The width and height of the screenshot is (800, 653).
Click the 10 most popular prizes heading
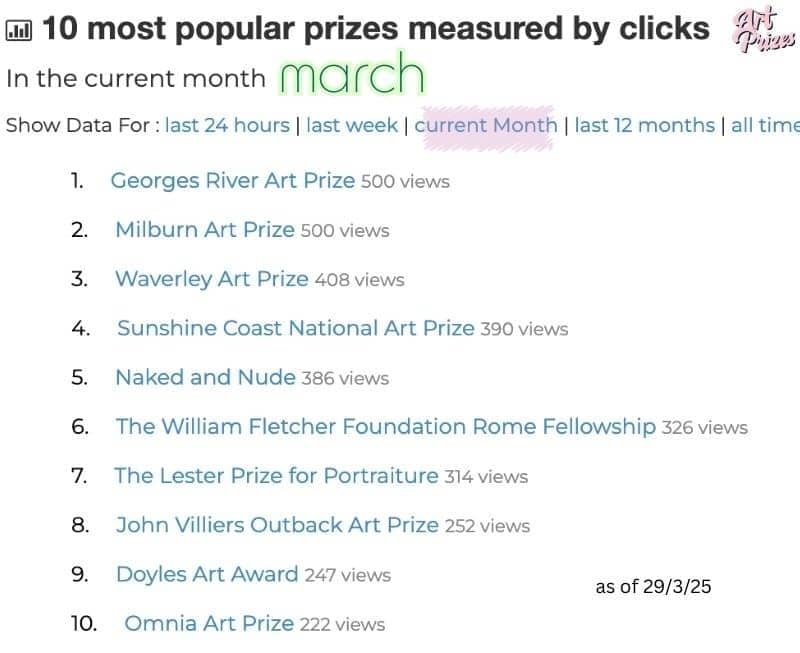click(x=376, y=29)
